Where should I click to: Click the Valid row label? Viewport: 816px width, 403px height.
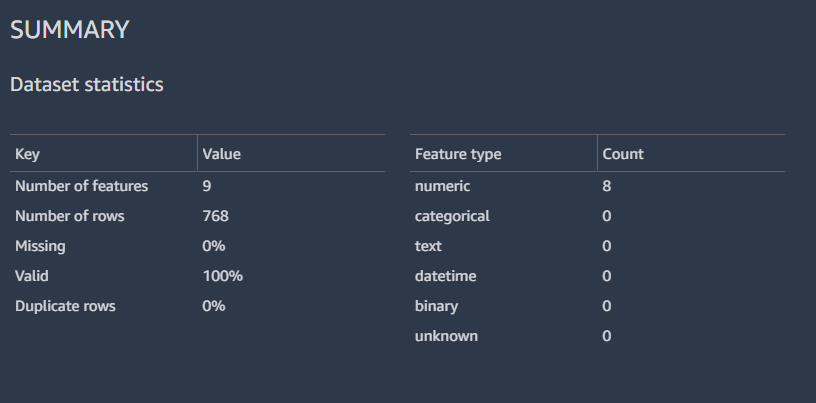(x=32, y=276)
